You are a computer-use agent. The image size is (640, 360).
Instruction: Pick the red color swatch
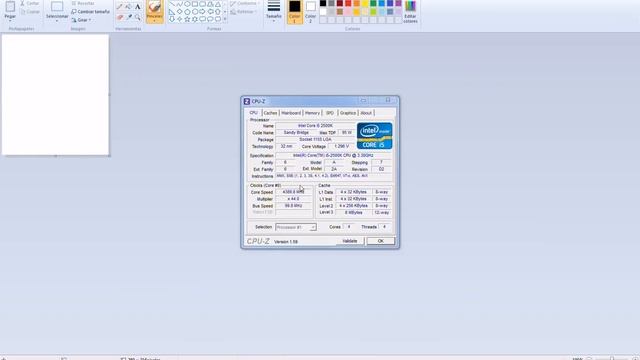tap(348, 3)
